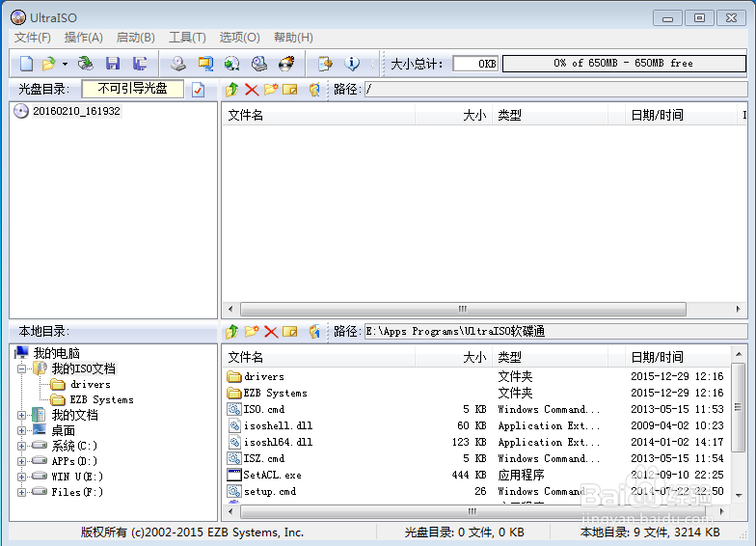
Task: Select isoshell.dll in local file list
Action: pos(278,426)
